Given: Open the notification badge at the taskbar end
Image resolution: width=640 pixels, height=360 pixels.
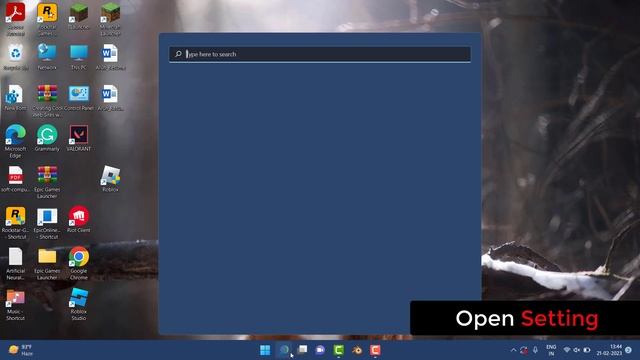Looking at the screenshot, I should pyautogui.click(x=629, y=350).
